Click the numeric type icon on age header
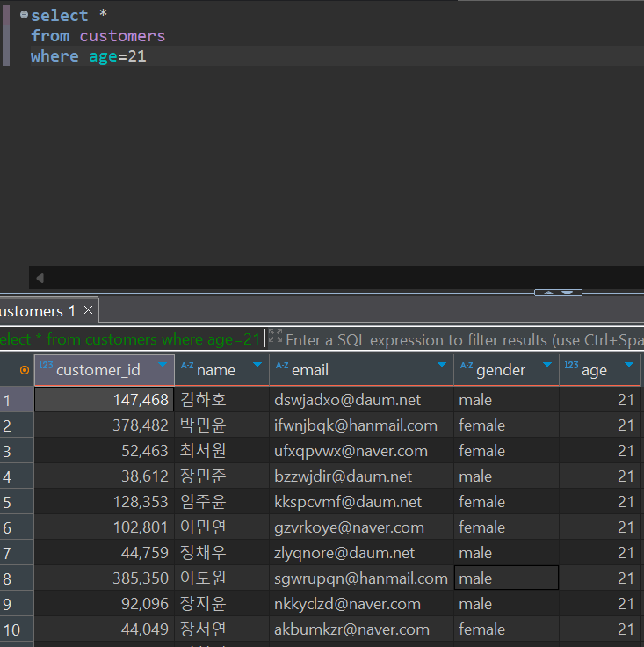The width and height of the screenshot is (644, 647). (571, 365)
